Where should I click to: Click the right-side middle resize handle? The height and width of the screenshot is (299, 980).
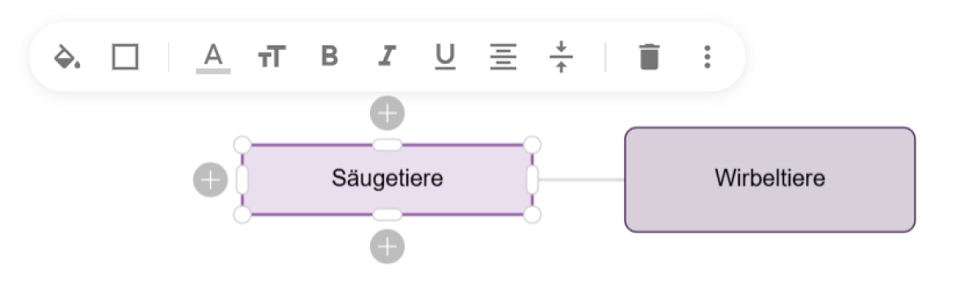(x=532, y=180)
